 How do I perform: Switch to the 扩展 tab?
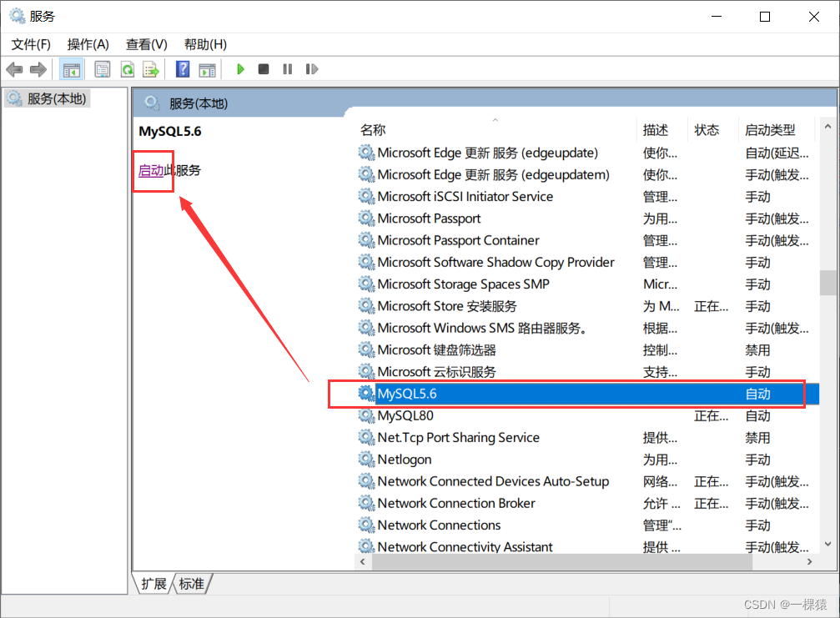tap(153, 584)
